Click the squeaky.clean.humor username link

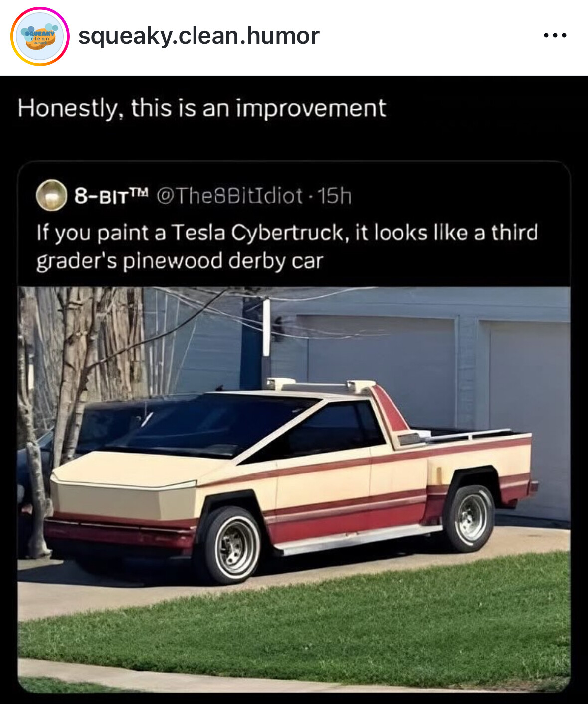click(198, 36)
